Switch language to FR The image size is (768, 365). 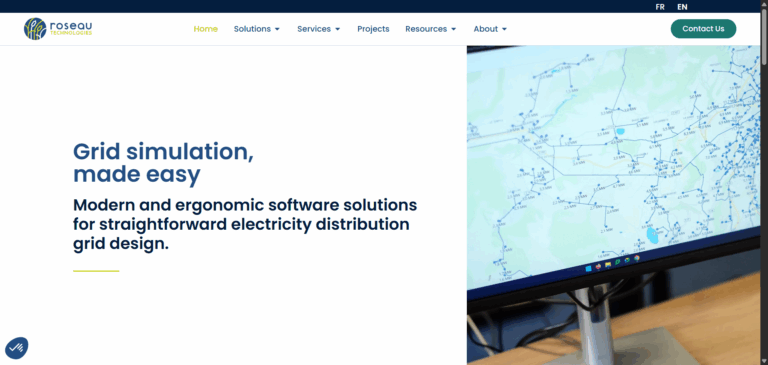(660, 7)
